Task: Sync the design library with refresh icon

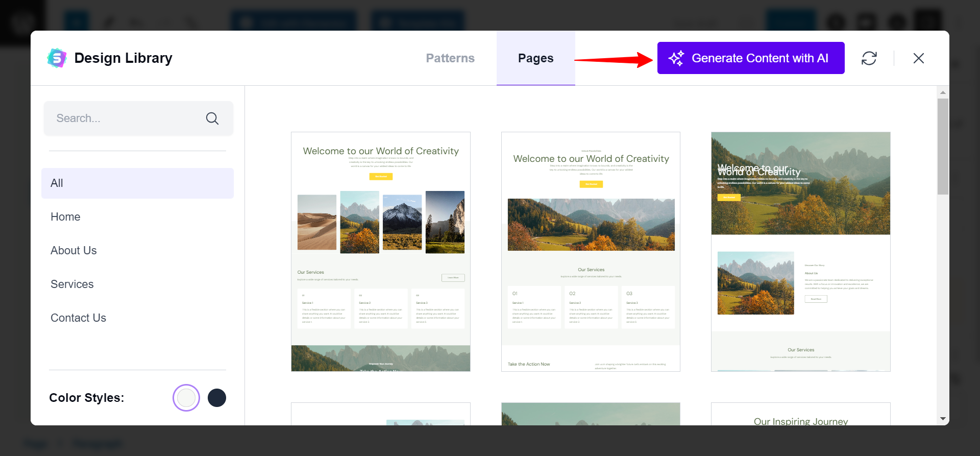Action: [869, 58]
